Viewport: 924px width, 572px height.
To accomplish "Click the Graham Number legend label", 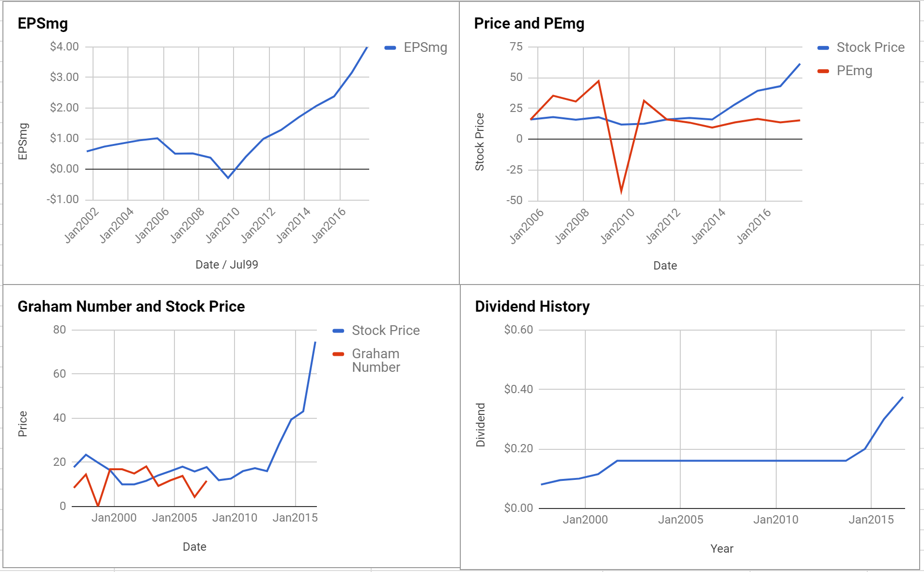I will 376,360.
